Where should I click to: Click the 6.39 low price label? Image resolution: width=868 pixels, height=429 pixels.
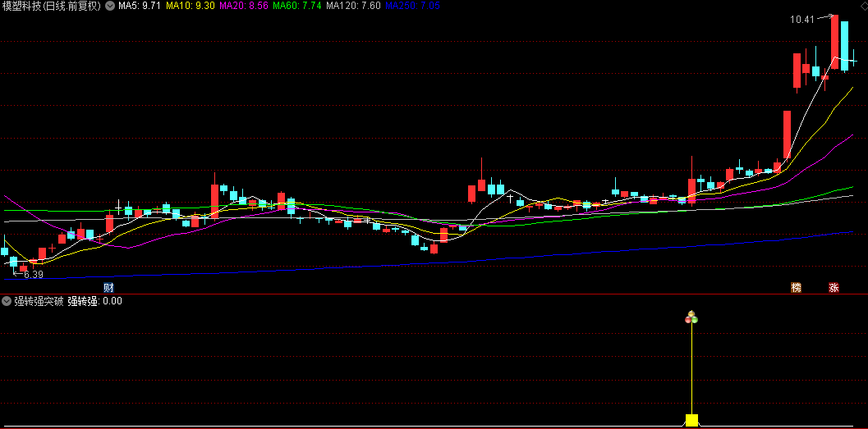click(34, 274)
